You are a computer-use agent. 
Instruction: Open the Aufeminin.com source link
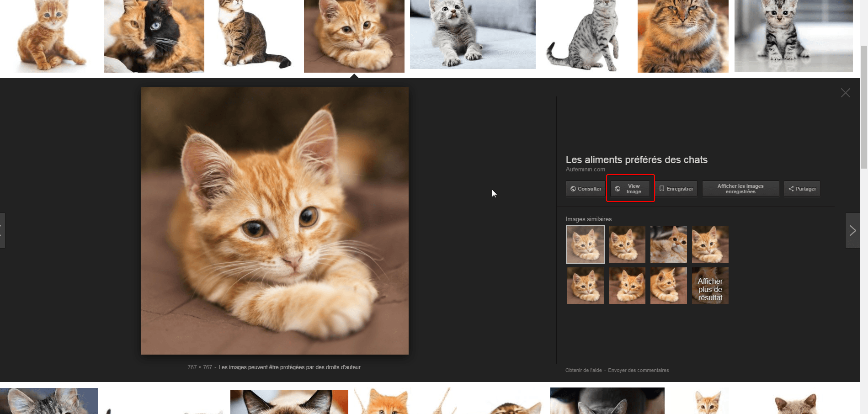coord(585,170)
